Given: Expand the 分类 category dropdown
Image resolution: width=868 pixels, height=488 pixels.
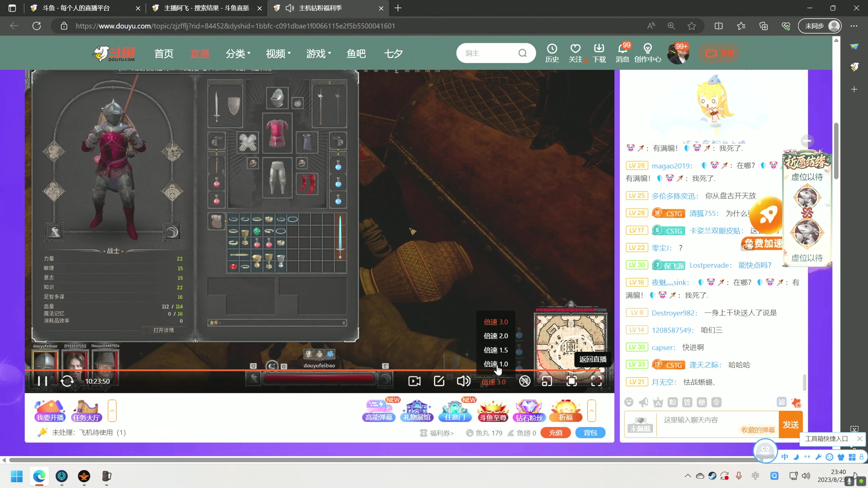Looking at the screenshot, I should click(x=238, y=54).
